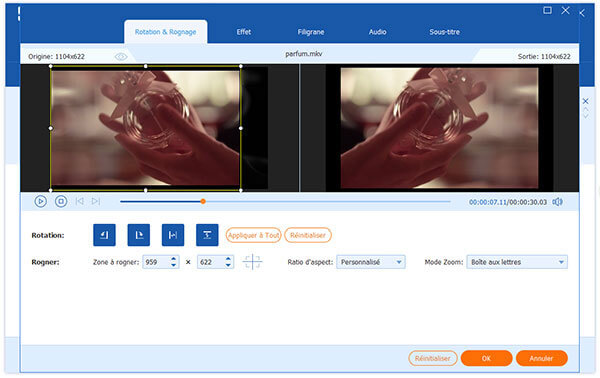Click the Appliquer à Tout button
The height and width of the screenshot is (378, 600).
(x=254, y=235)
